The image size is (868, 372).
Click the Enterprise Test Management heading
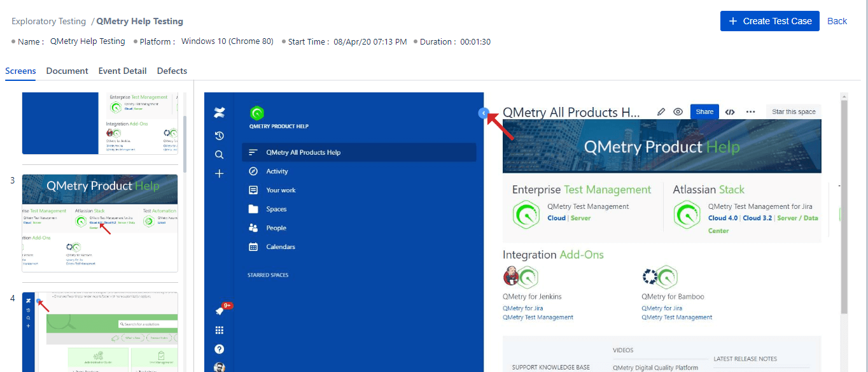coord(582,190)
